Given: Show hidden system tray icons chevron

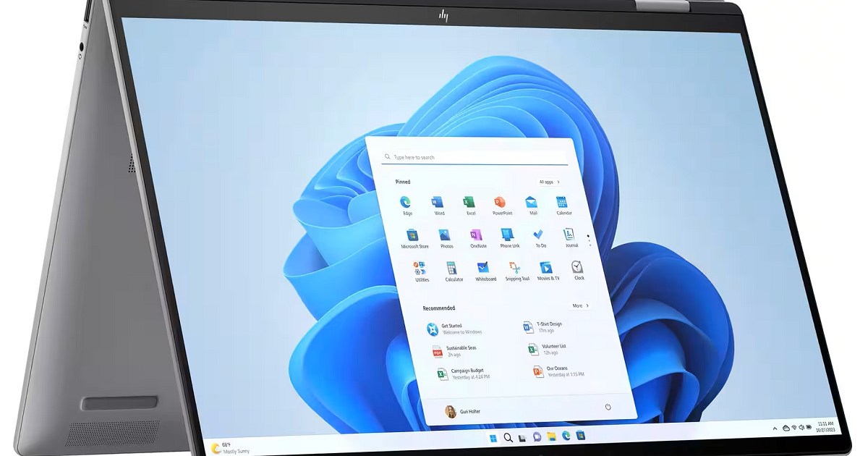Looking at the screenshot, I should tap(775, 428).
